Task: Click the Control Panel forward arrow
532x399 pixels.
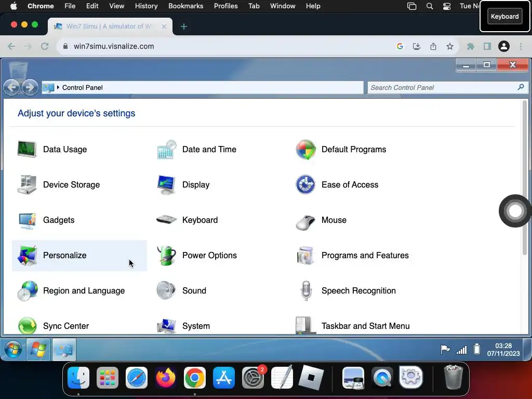Action: (x=30, y=87)
